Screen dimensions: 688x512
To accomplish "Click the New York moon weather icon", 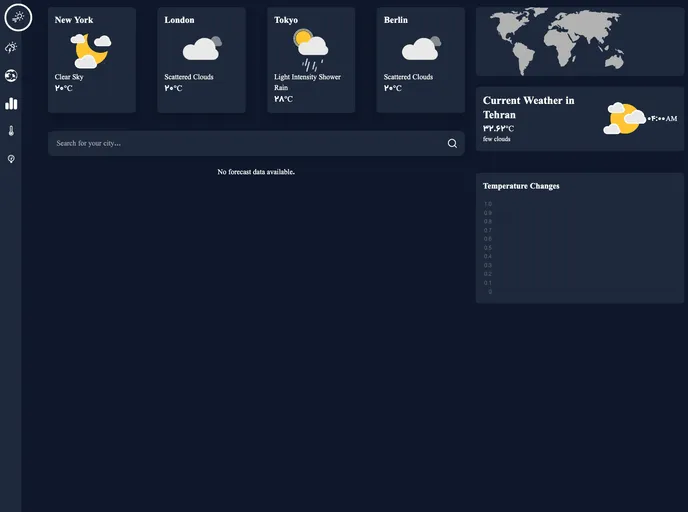I will tap(90, 51).
